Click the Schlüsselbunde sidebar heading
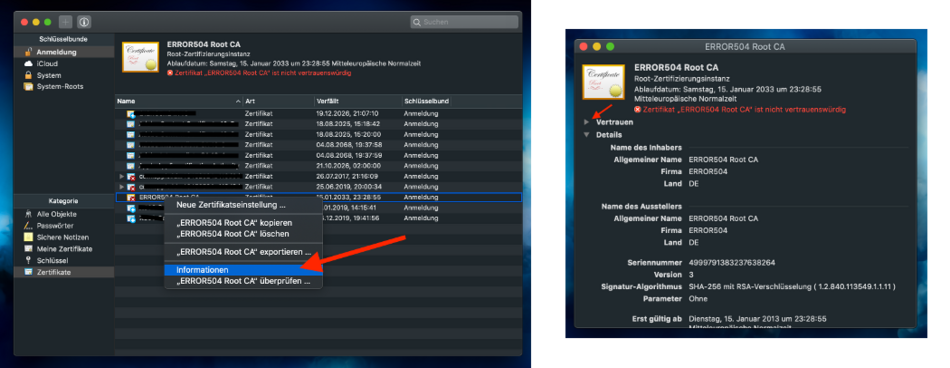The width and height of the screenshot is (950, 368). pos(64,39)
